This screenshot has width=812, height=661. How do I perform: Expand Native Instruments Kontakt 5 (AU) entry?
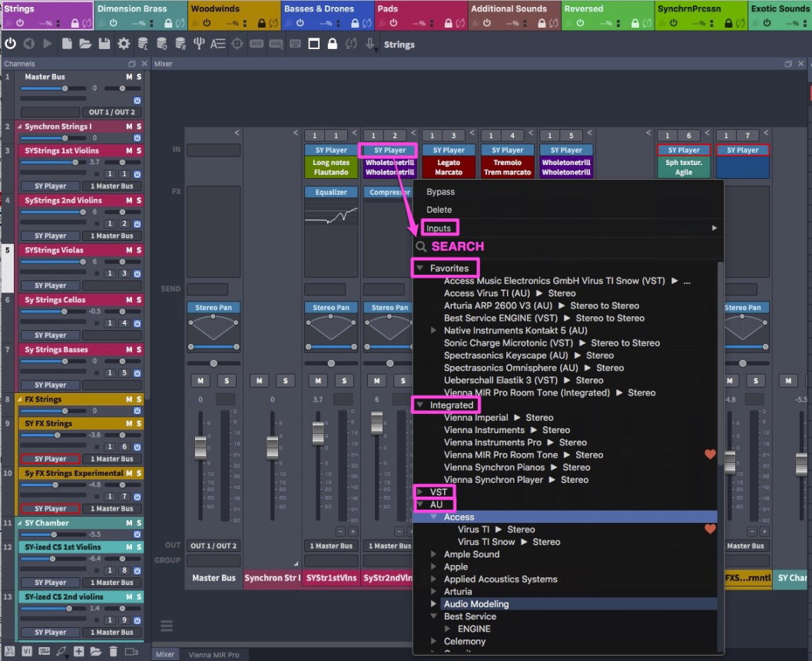(x=433, y=330)
